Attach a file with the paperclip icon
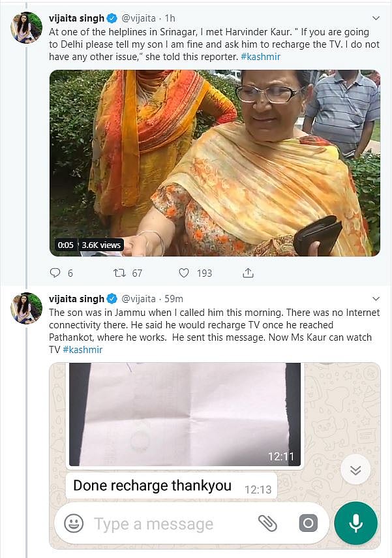 [270, 523]
